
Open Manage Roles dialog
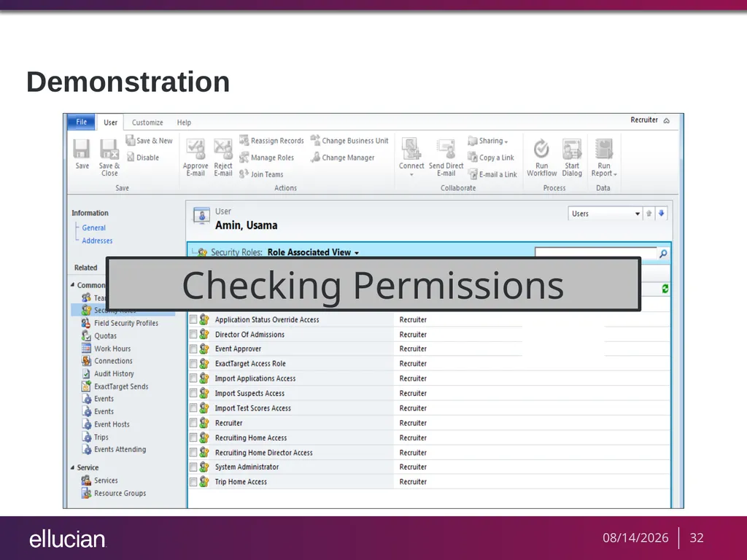(267, 157)
